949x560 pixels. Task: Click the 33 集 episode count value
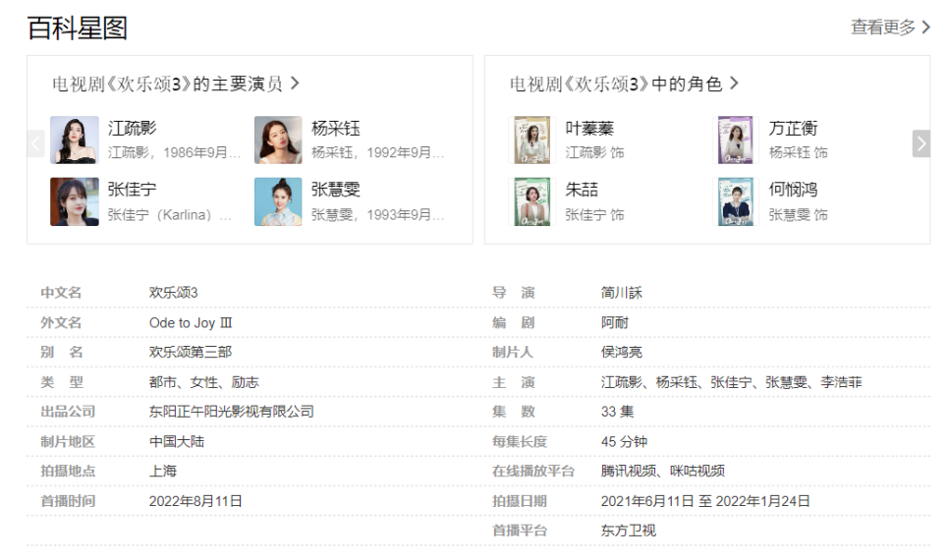click(x=617, y=412)
